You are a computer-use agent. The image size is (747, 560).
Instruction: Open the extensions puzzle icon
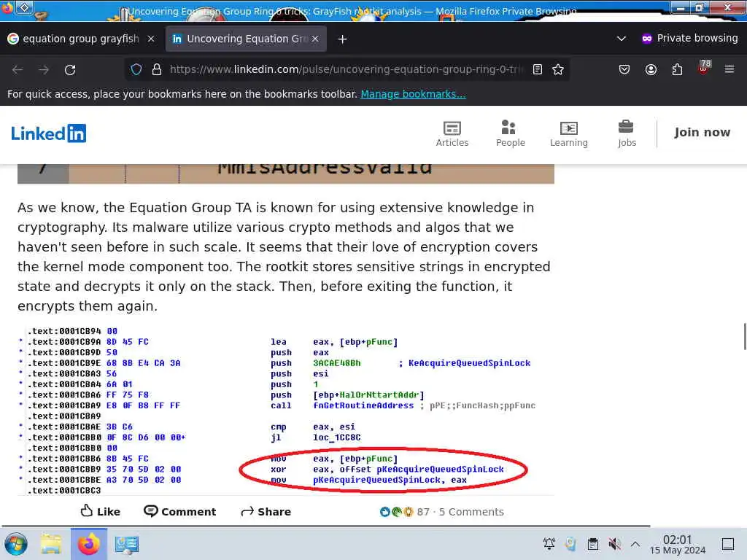tap(677, 69)
